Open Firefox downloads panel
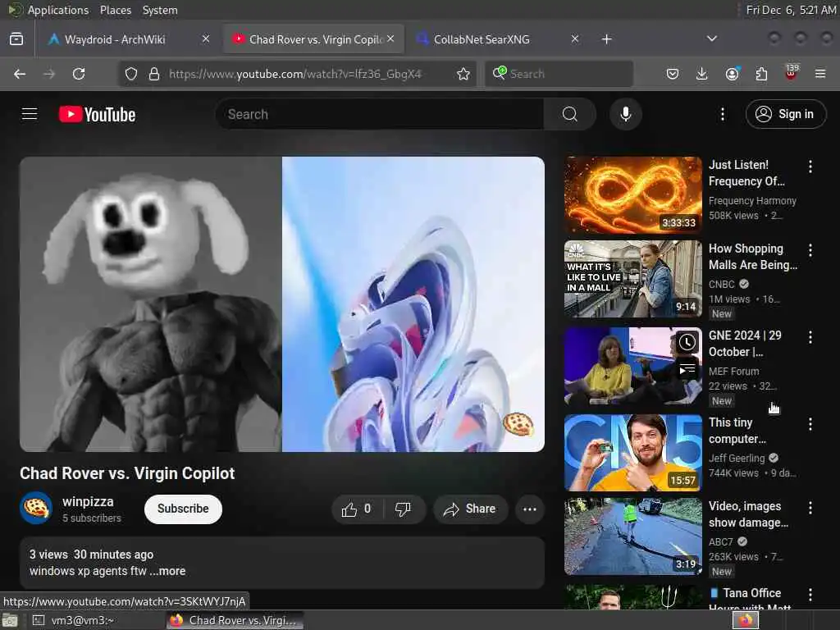This screenshot has width=840, height=630. tap(702, 74)
